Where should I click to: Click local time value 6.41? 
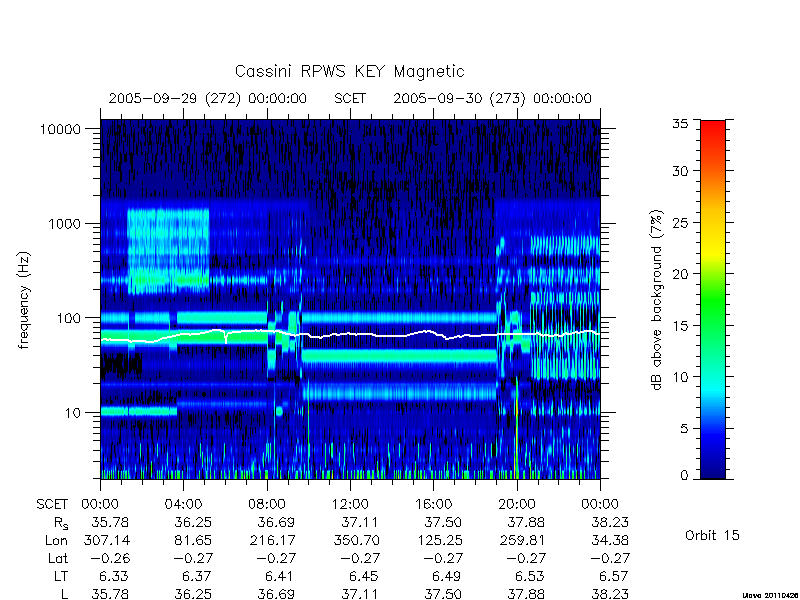280,576
